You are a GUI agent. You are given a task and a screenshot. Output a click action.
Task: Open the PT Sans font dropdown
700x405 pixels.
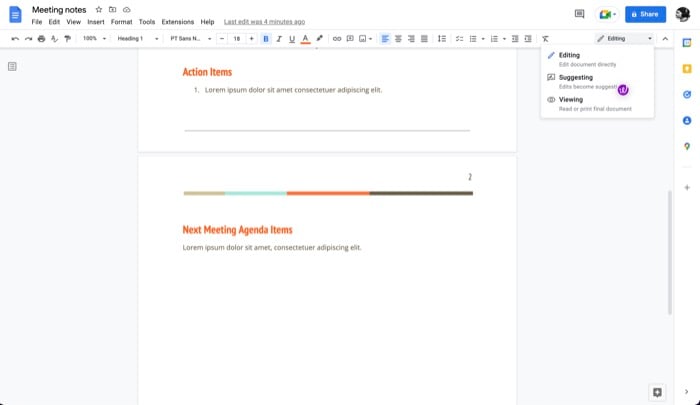pos(191,39)
